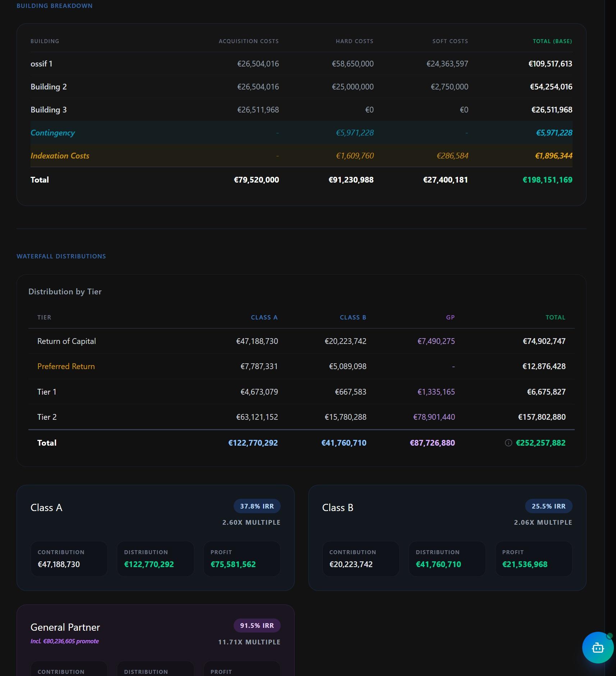Select the Tier 2 row label
The height and width of the screenshot is (676, 616).
(47, 417)
